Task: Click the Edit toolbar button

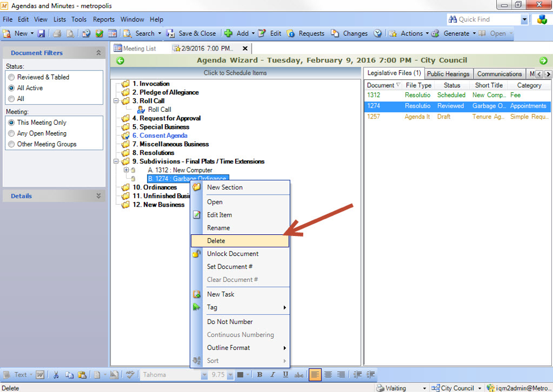Action: [x=270, y=33]
